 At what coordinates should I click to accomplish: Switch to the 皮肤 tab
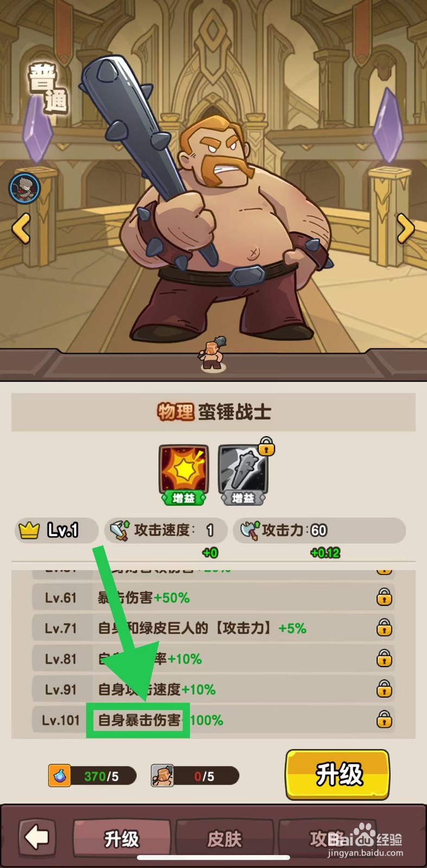[x=225, y=839]
